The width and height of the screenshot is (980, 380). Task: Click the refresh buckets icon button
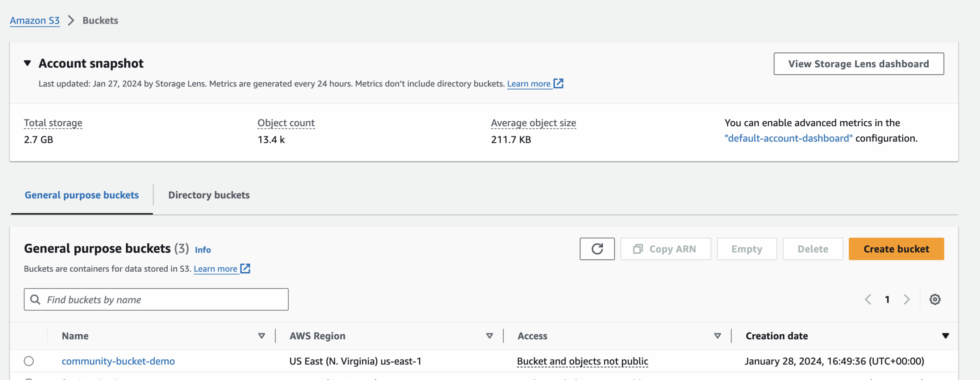(x=597, y=249)
